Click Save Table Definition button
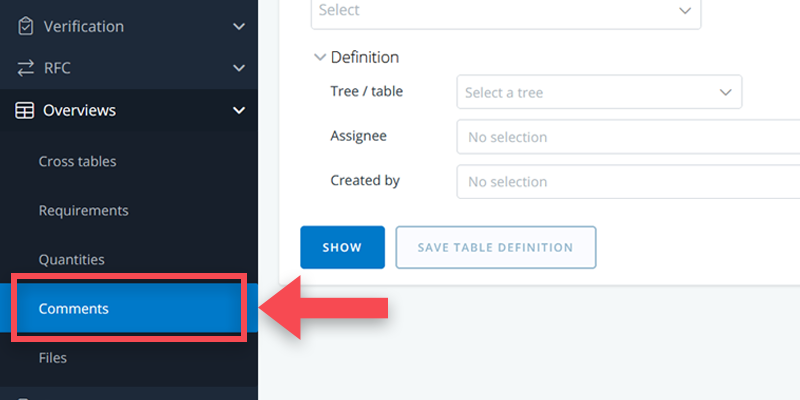The height and width of the screenshot is (400, 800). click(x=496, y=247)
